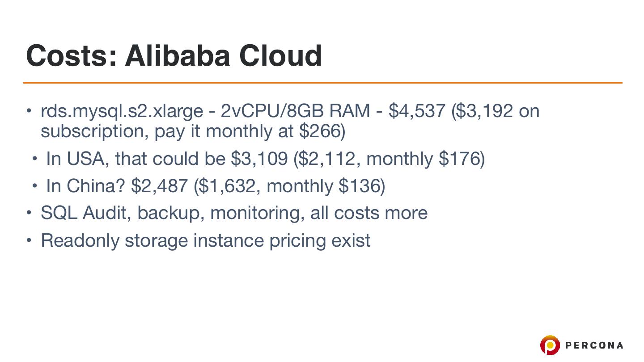The height and width of the screenshot is (362, 644).
Task: Click the bullet before rds.mysql.s2.xlarge
Action: coord(29,110)
